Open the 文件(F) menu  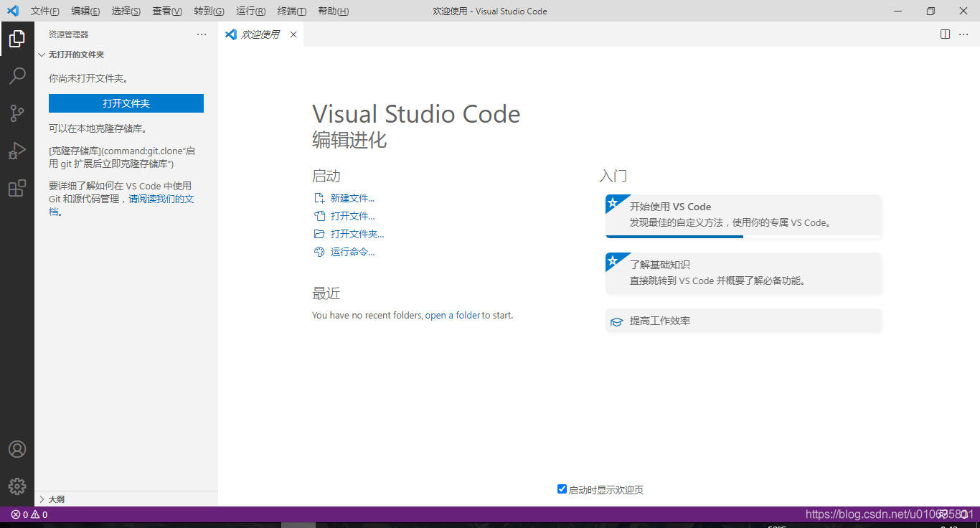[45, 11]
